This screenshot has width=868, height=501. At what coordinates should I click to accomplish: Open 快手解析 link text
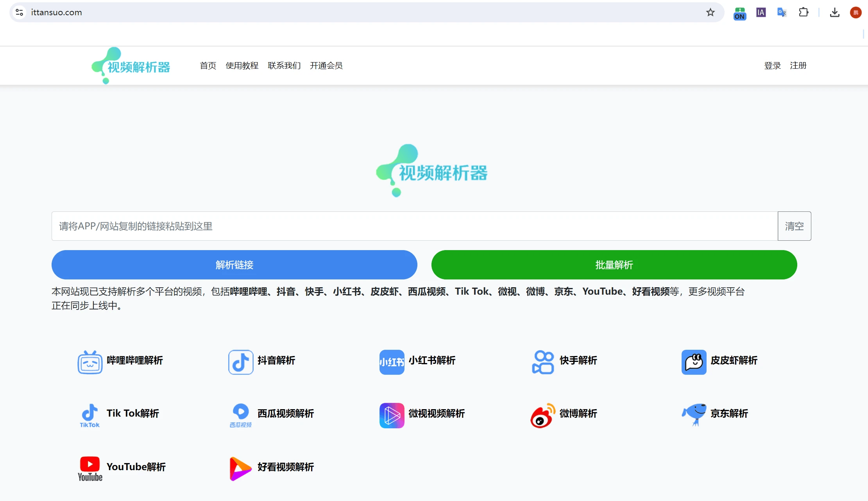point(578,360)
